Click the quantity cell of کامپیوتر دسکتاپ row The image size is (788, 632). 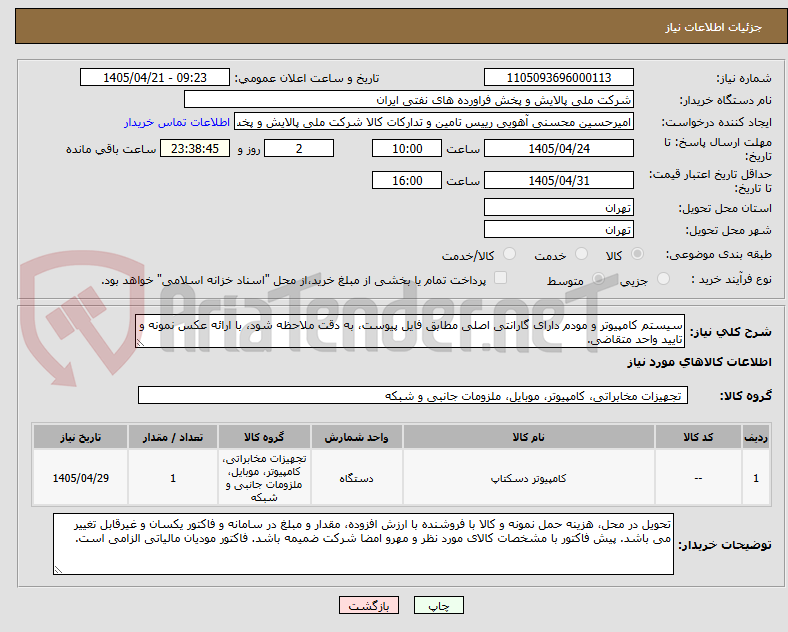pyautogui.click(x=173, y=478)
